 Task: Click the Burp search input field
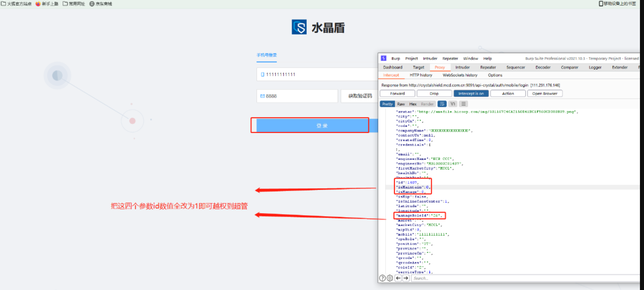[x=524, y=278]
